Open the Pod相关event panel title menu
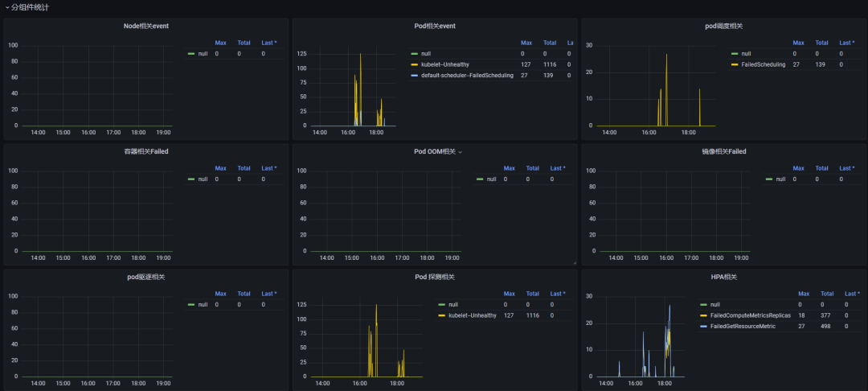The height and width of the screenshot is (391, 868). click(435, 26)
